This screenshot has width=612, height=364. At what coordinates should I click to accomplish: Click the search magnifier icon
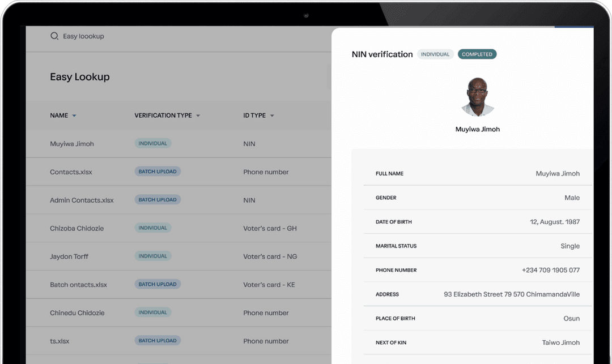click(54, 36)
